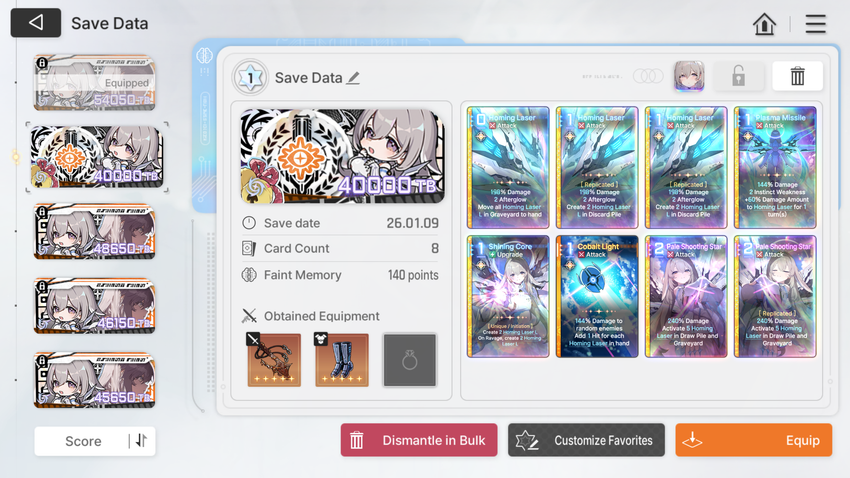Select the 45650 TB save entry
The height and width of the screenshot is (478, 850).
pyautogui.click(x=94, y=380)
